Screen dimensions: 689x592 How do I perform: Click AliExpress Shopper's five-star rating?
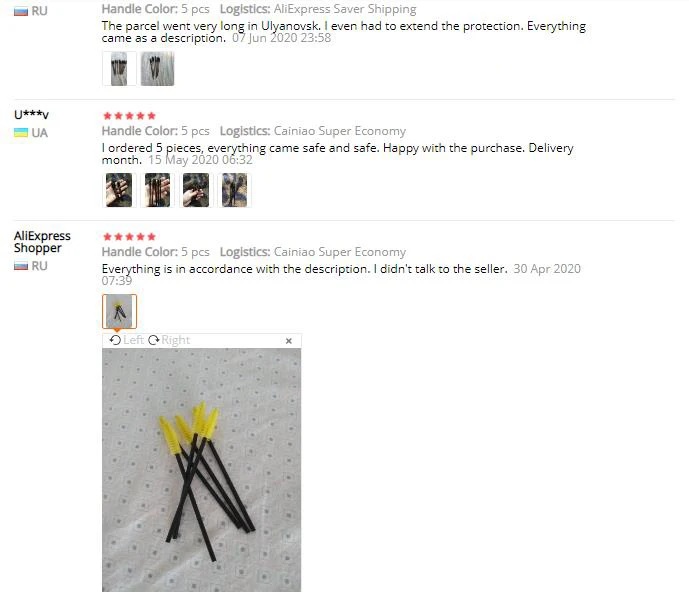tap(129, 237)
